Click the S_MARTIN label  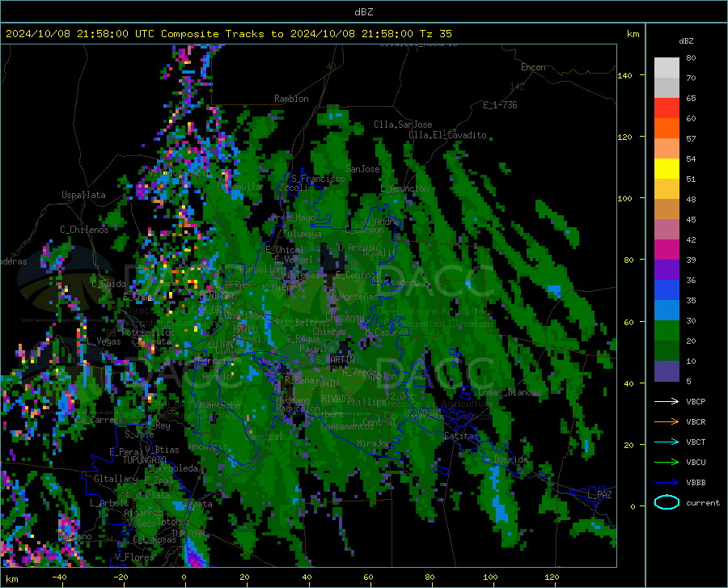[x=335, y=360]
